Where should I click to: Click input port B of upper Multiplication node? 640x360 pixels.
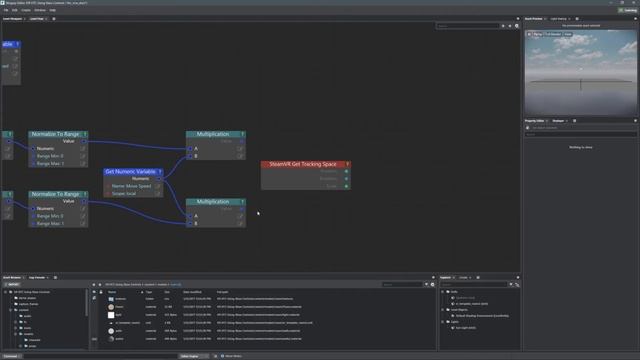click(x=190, y=156)
